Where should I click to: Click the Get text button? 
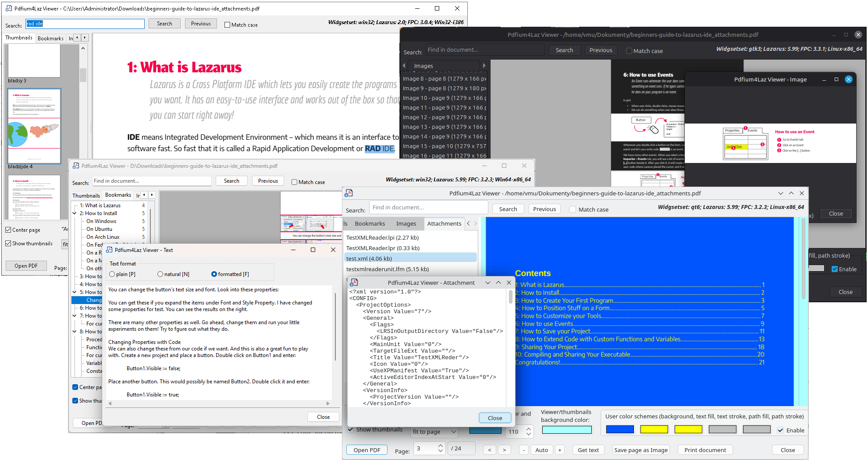(588, 450)
